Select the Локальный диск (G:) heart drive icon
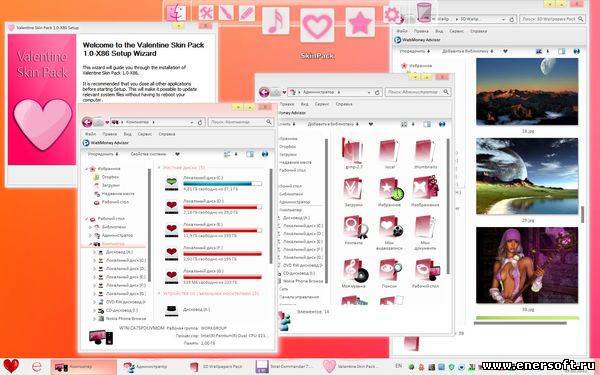The height and width of the screenshot is (375, 600). pyautogui.click(x=171, y=276)
